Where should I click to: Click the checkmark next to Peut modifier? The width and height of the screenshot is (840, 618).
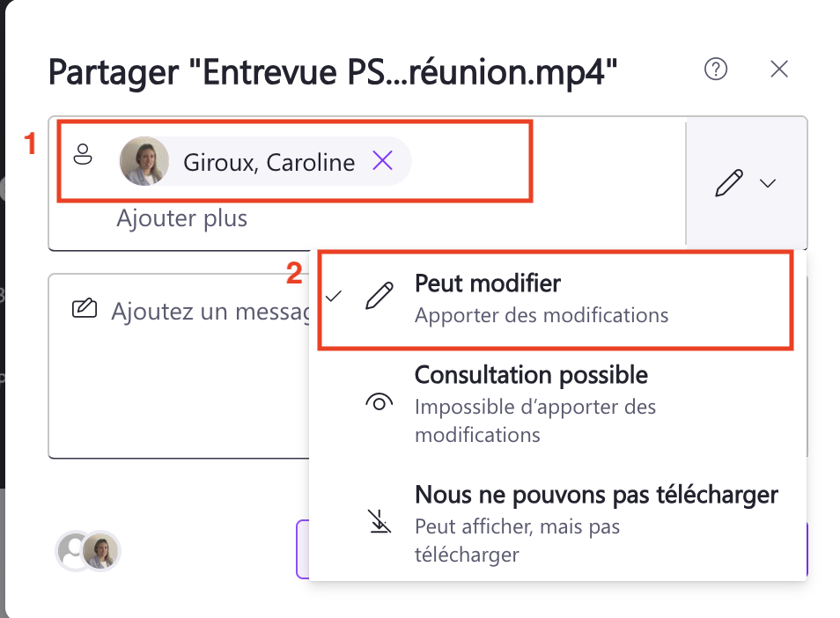(333, 298)
